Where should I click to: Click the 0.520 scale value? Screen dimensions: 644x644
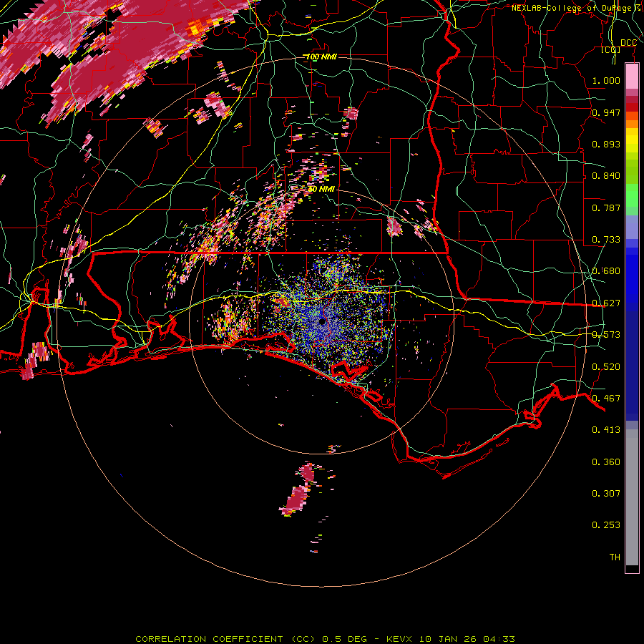(606, 367)
